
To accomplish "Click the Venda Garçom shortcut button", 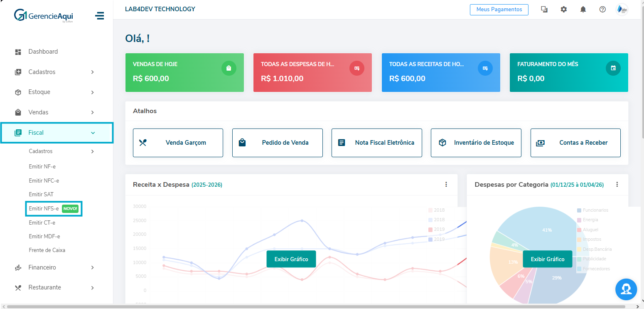I will (178, 143).
